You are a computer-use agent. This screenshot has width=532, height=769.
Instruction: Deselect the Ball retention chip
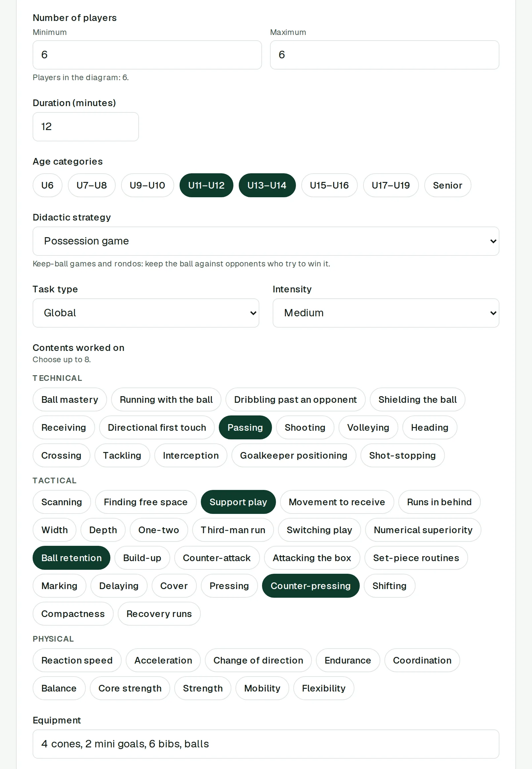[x=71, y=558]
